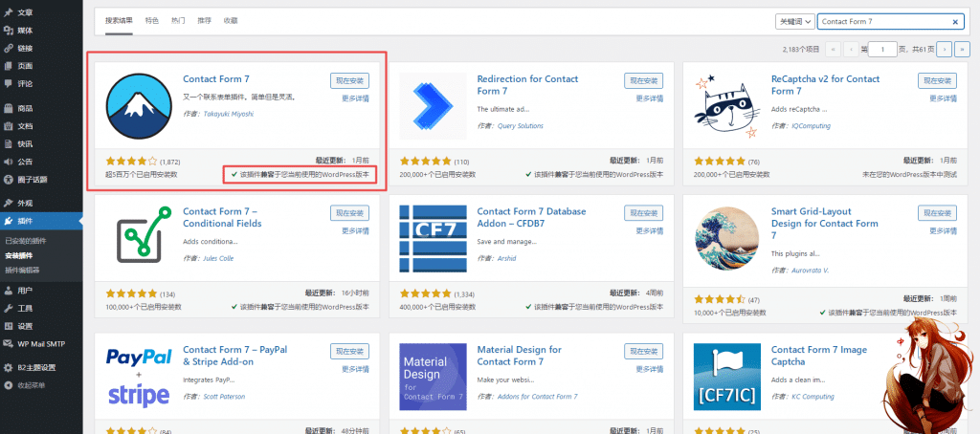This screenshot has height=434, width=980.
Task: Go to the next results page
Action: click(x=945, y=49)
